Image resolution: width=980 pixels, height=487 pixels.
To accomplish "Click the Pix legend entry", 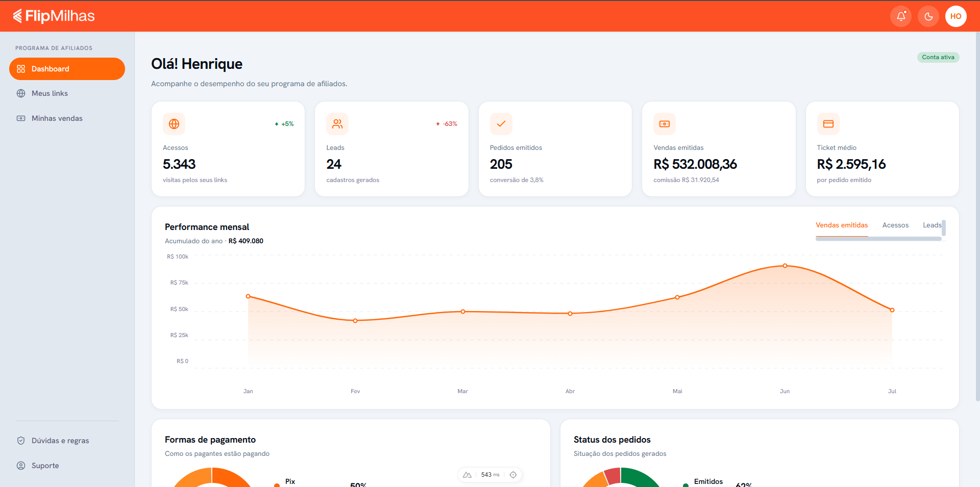I will [290, 482].
